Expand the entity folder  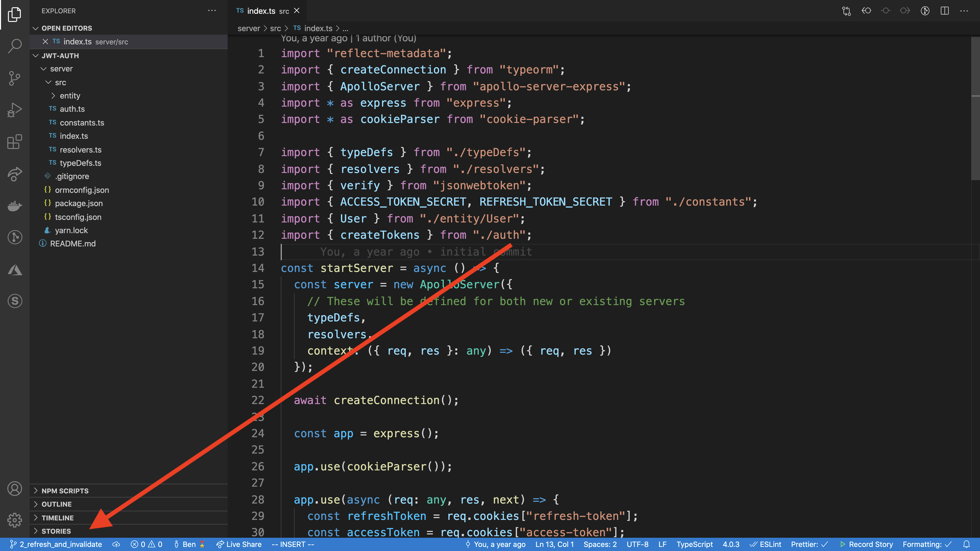[x=70, y=96]
